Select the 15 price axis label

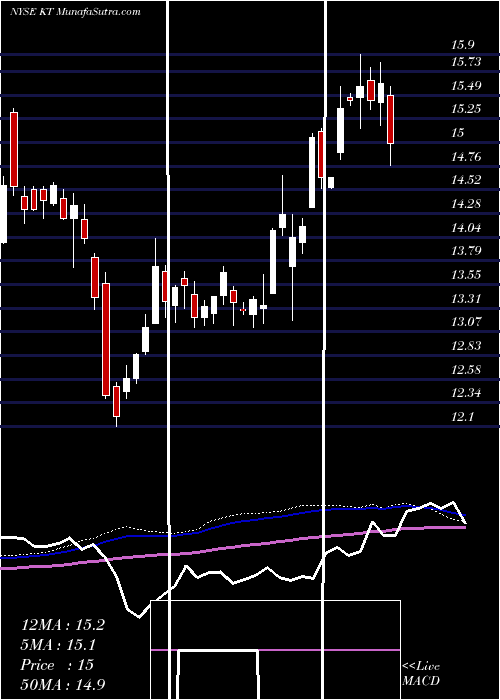458,133
